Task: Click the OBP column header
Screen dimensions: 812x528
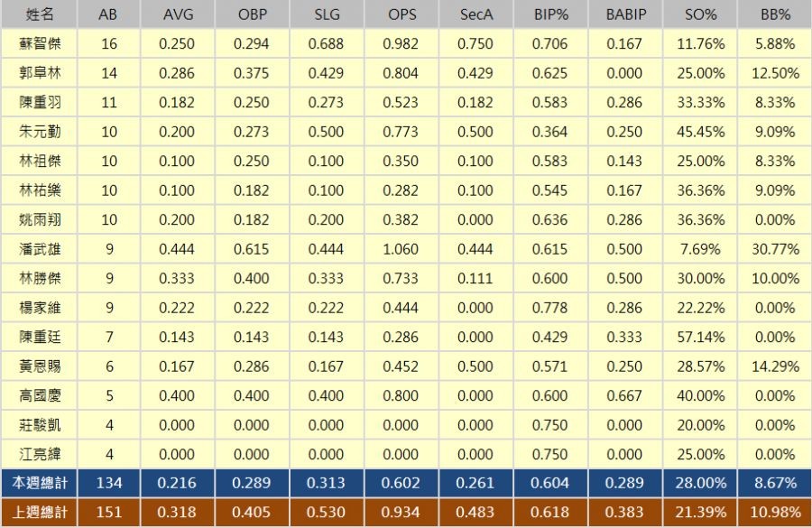Action: [253, 14]
